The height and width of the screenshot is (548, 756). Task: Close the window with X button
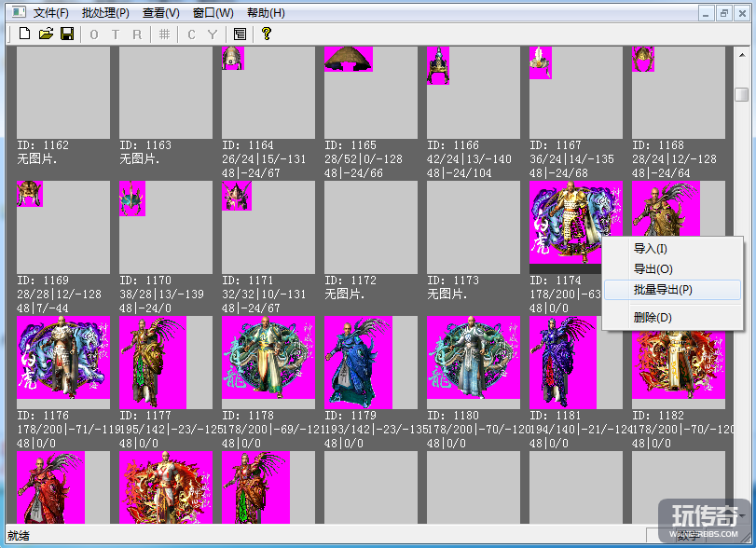click(742, 13)
